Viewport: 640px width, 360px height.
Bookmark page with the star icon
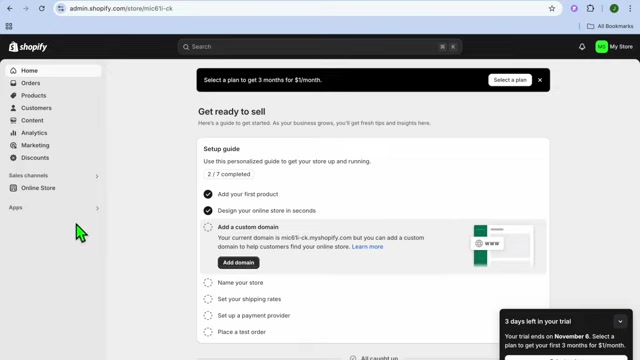tap(552, 9)
